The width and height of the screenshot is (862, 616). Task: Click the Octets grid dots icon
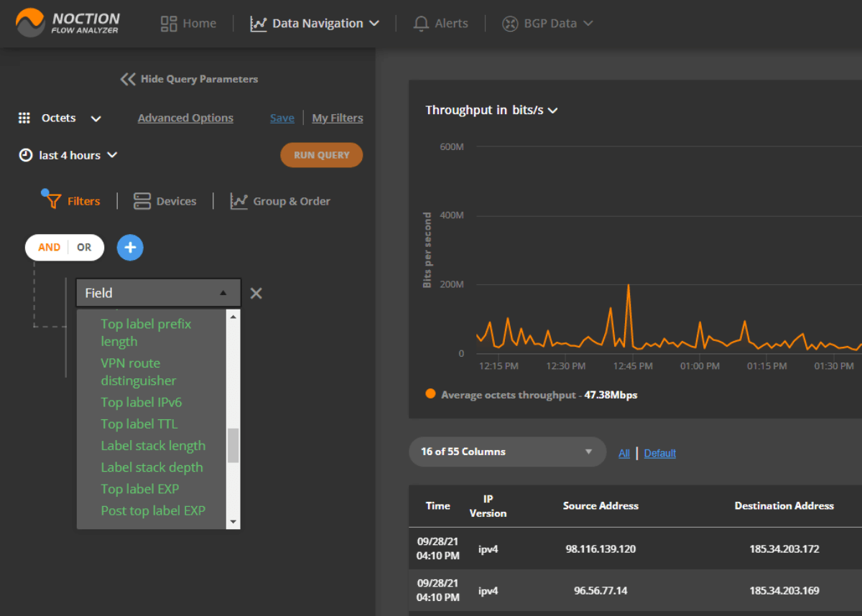[x=24, y=118]
